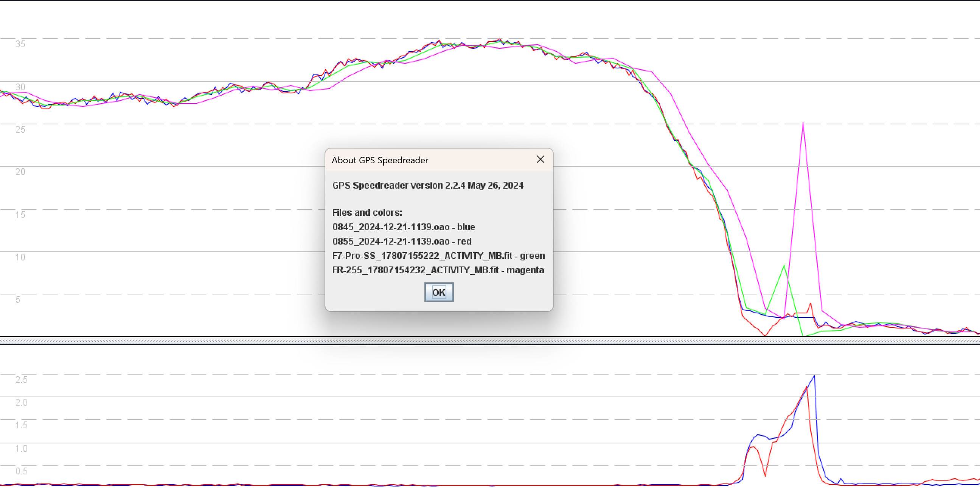The image size is (980, 488).
Task: Click the F7-Pro-SS green file entry
Action: 438,256
